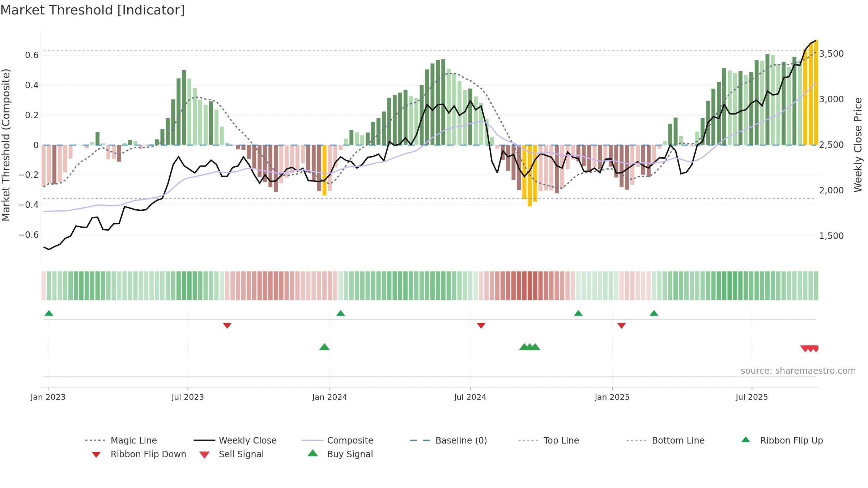Click the 0.4 left axis label
The height and width of the screenshot is (488, 868).
click(x=32, y=85)
